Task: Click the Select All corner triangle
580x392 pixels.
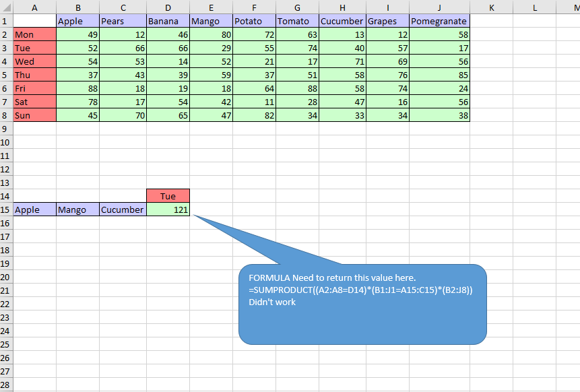Action: tap(6, 7)
